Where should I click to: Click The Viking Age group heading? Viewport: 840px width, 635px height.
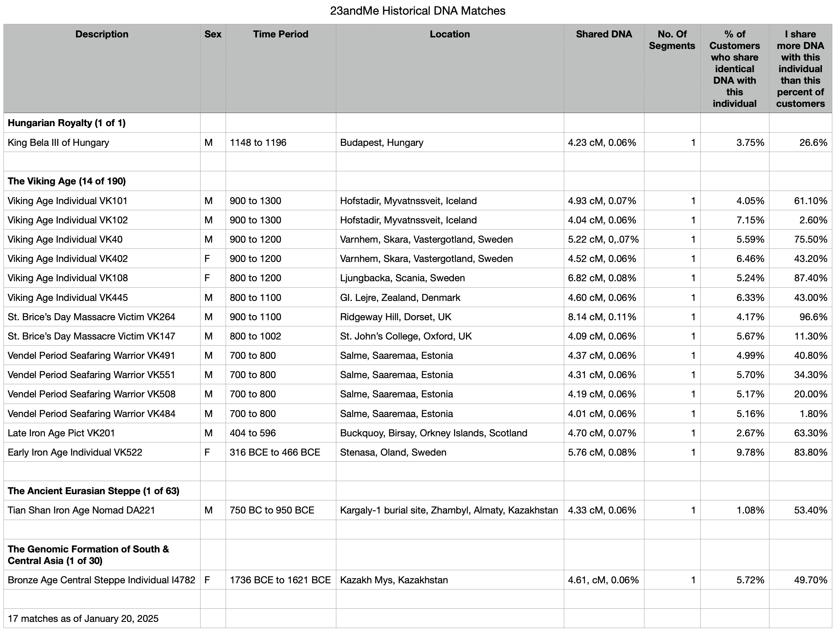click(x=67, y=181)
